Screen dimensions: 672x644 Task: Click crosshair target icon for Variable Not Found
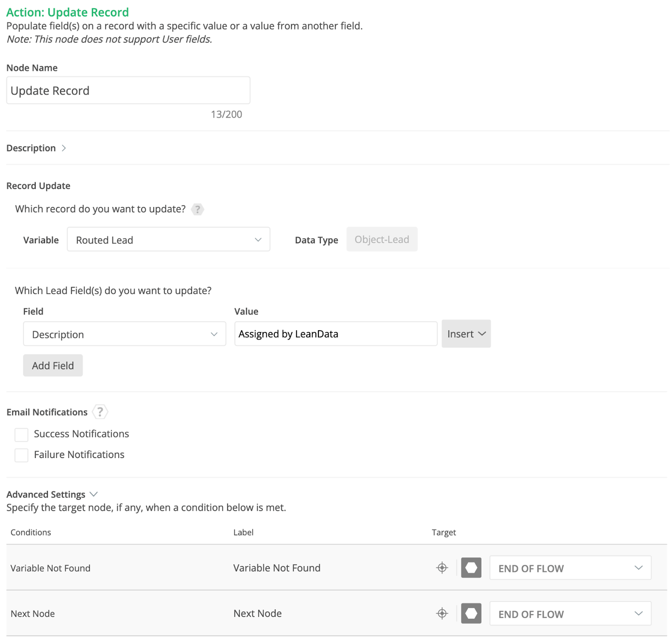pos(442,568)
